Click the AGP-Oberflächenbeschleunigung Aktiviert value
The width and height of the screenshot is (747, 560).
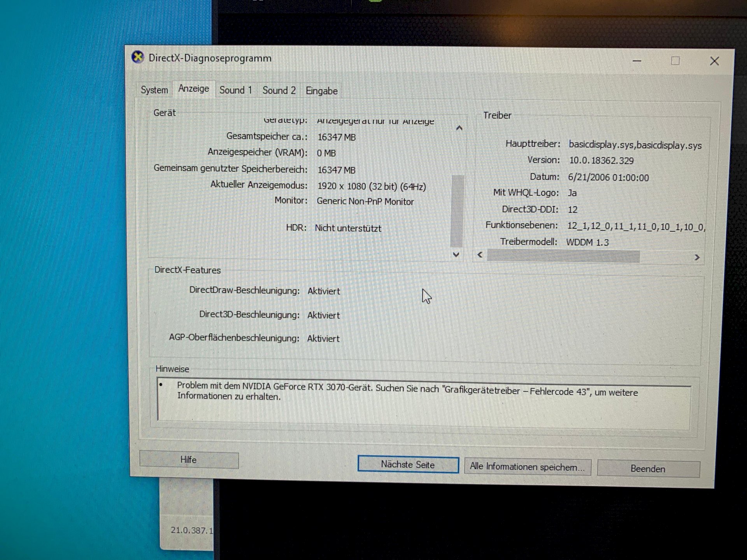(x=323, y=339)
